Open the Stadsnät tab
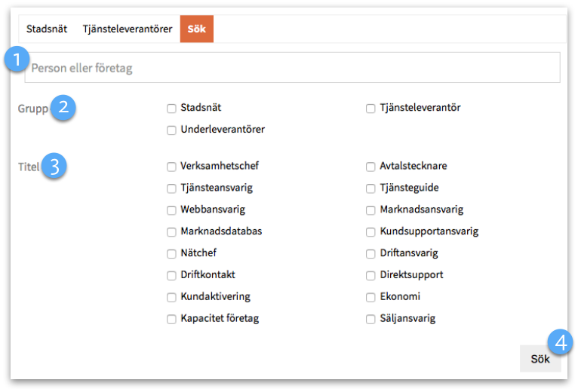The height and width of the screenshot is (392, 578). 47,29
